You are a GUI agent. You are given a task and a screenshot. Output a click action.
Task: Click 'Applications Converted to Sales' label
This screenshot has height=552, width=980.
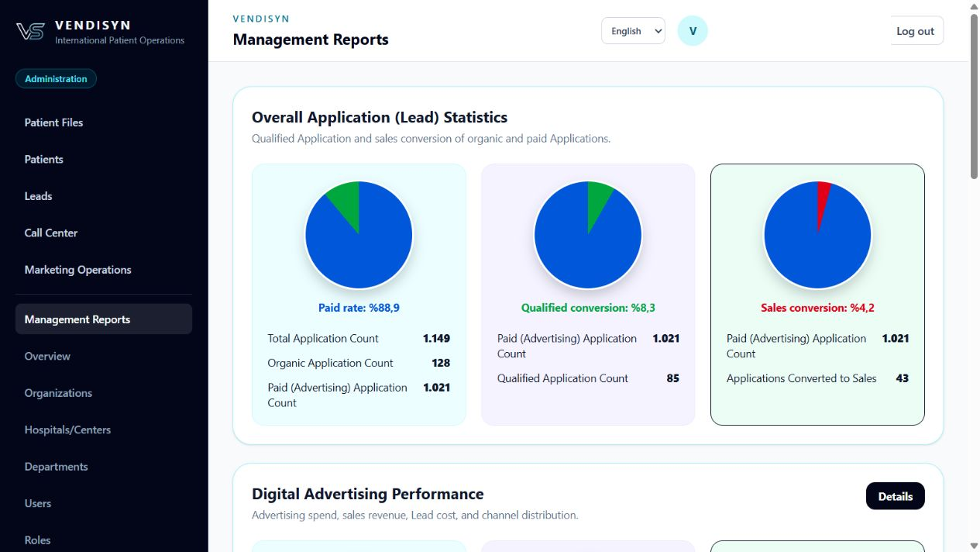[x=801, y=378]
